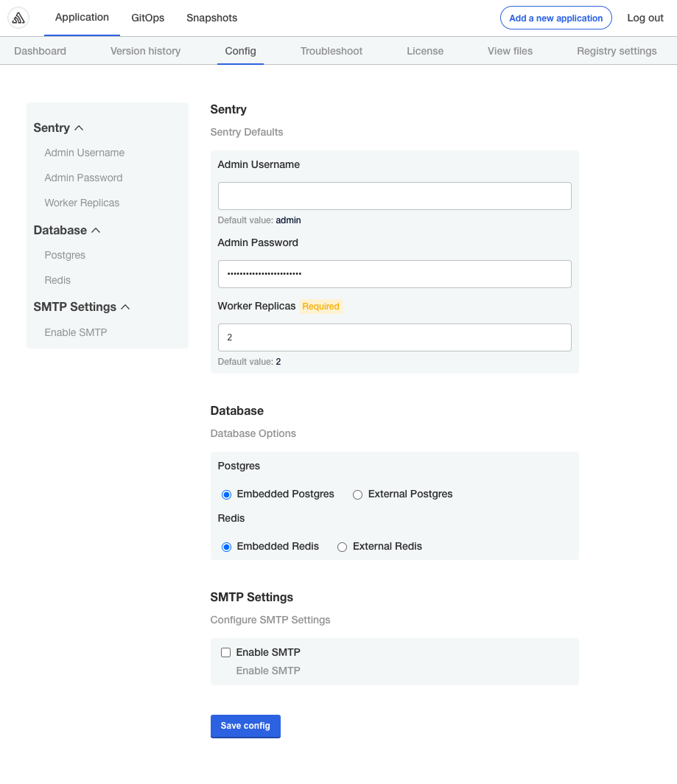Image resolution: width=677 pixels, height=784 pixels.
Task: Click inside the Worker Replicas input field
Action: pos(394,337)
